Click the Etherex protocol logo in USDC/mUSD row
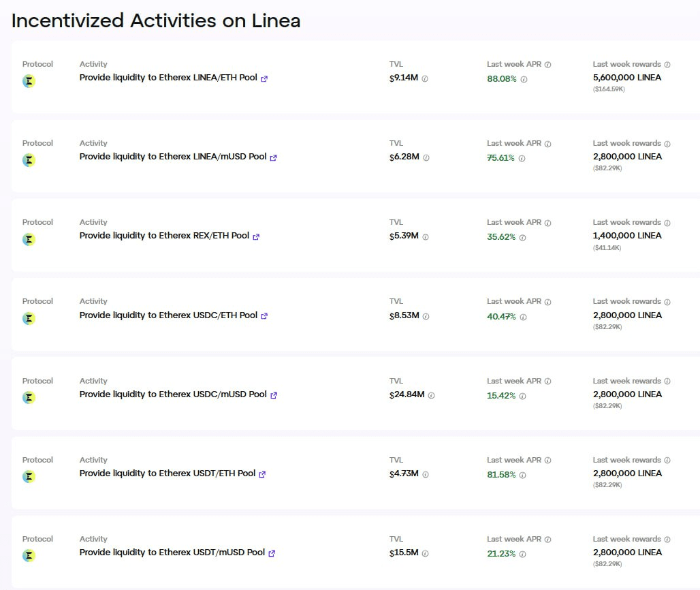Viewport: 700px width, 590px height. tap(29, 397)
